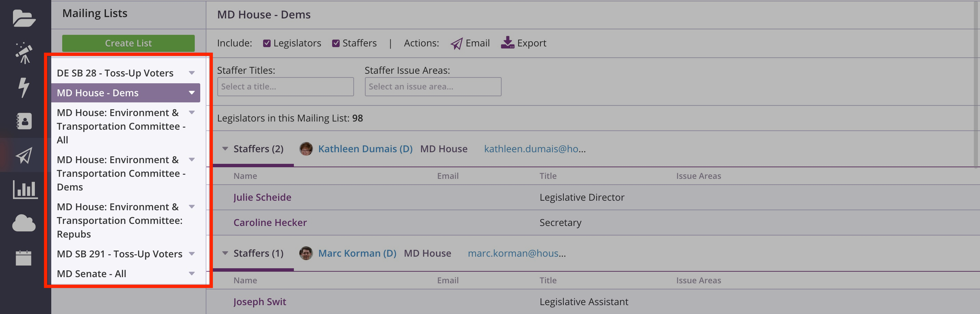Viewport: 980px width, 314px height.
Task: Select MD SB 291 - Toss-Up Voters list
Action: click(120, 254)
